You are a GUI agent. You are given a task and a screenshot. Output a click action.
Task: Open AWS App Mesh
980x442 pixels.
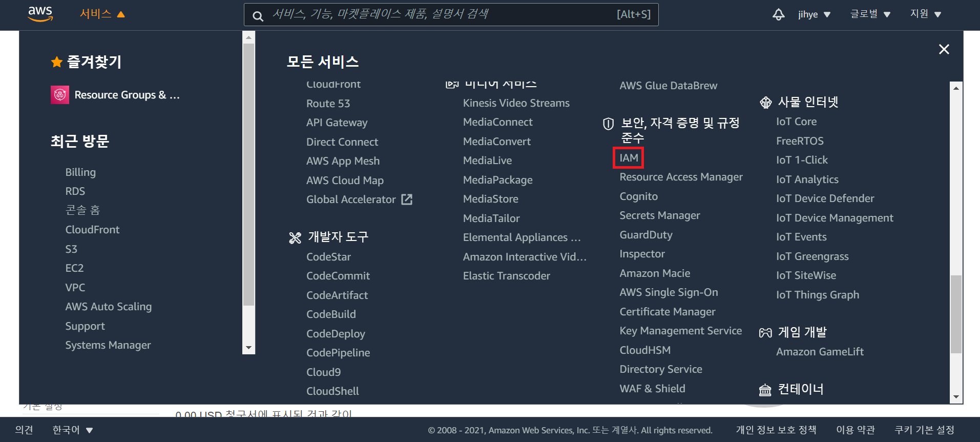343,161
